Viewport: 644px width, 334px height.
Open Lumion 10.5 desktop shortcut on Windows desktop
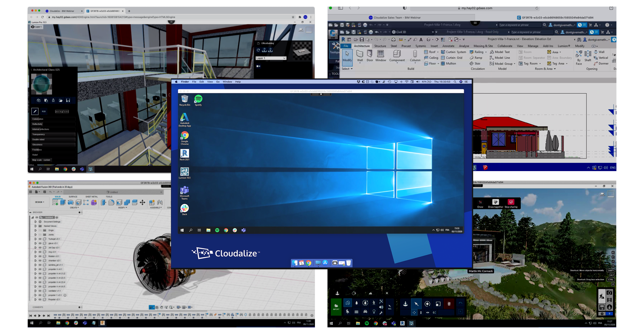(184, 173)
